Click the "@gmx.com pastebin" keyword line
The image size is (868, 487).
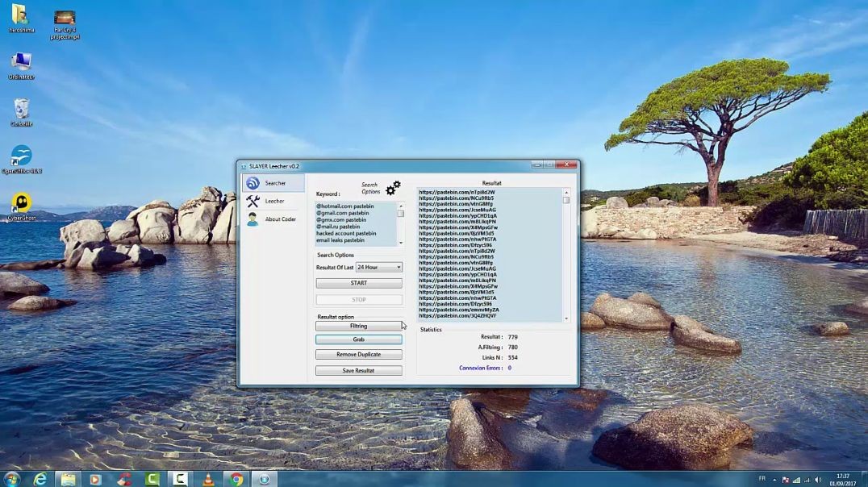[x=341, y=219]
